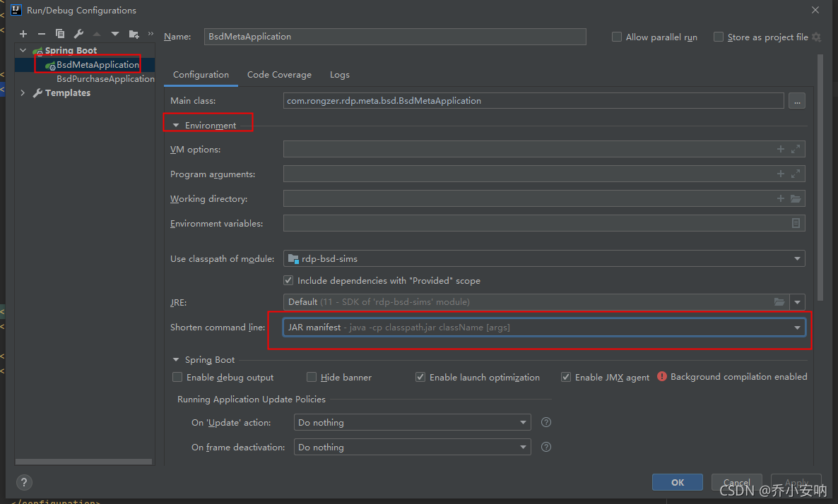
Task: Expand the Program arguments field editor
Action: 795,174
